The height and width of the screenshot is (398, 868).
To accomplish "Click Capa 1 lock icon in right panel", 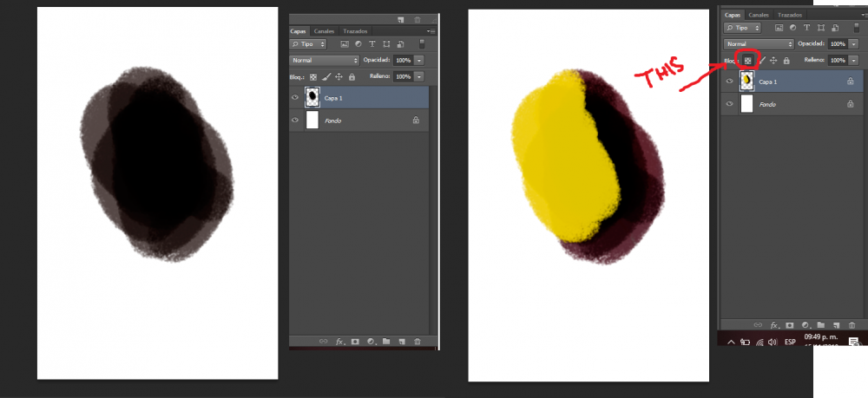I will [x=851, y=82].
